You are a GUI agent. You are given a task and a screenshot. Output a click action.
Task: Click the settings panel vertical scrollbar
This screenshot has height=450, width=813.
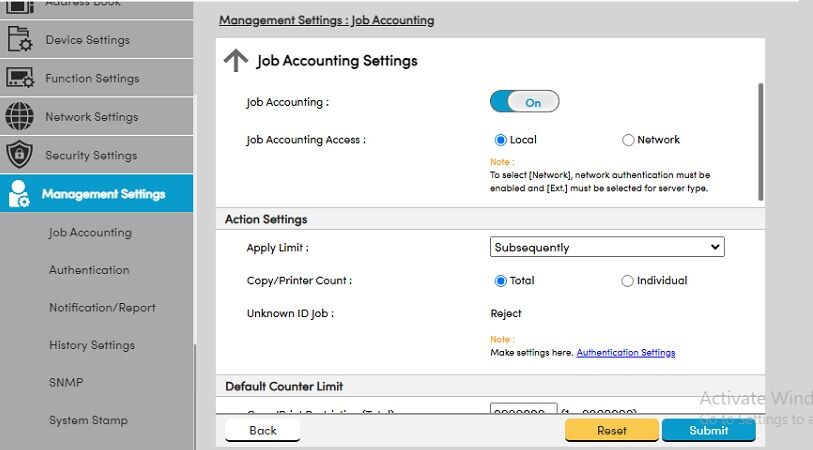click(761, 142)
